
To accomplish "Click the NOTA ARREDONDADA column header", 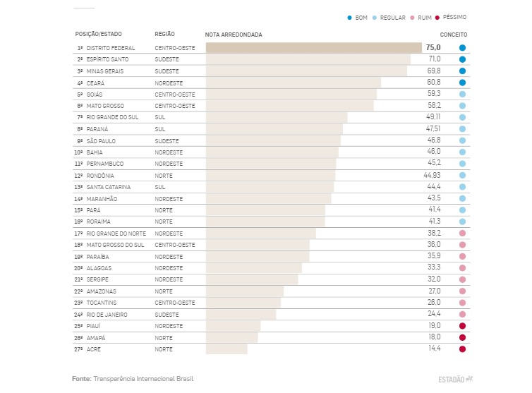I will [234, 35].
